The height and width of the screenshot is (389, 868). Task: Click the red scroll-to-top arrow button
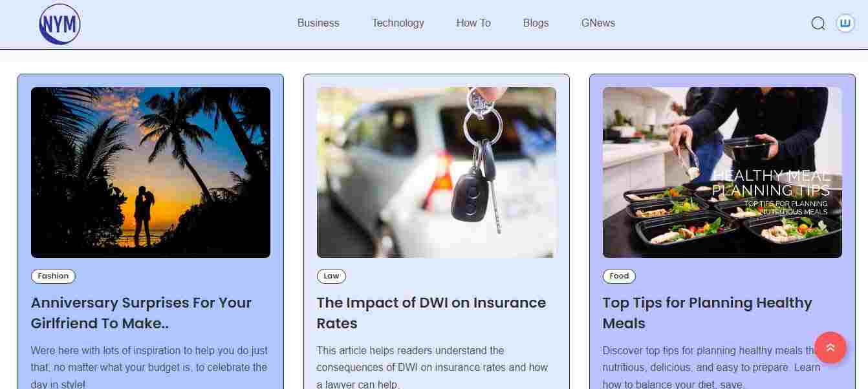point(830,348)
